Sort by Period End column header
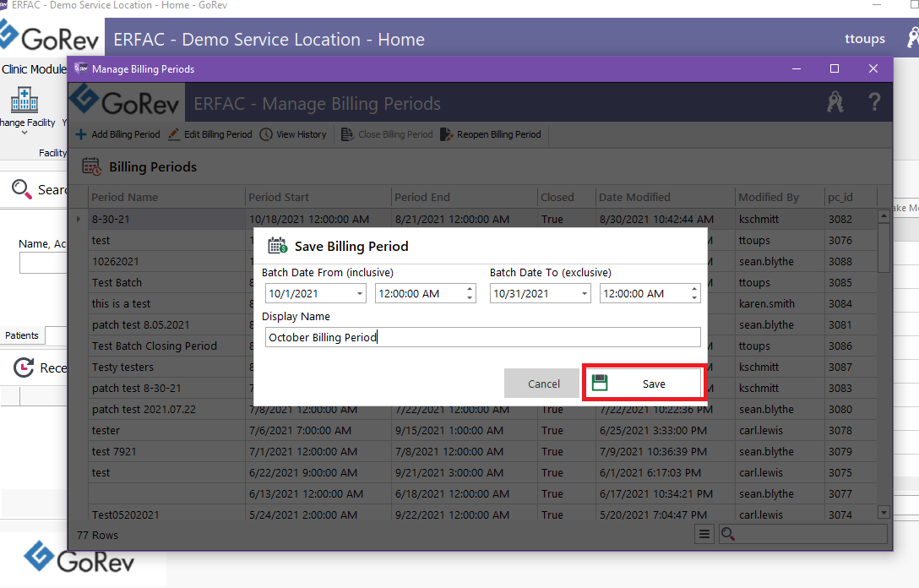This screenshot has width=919, height=588. tap(465, 197)
